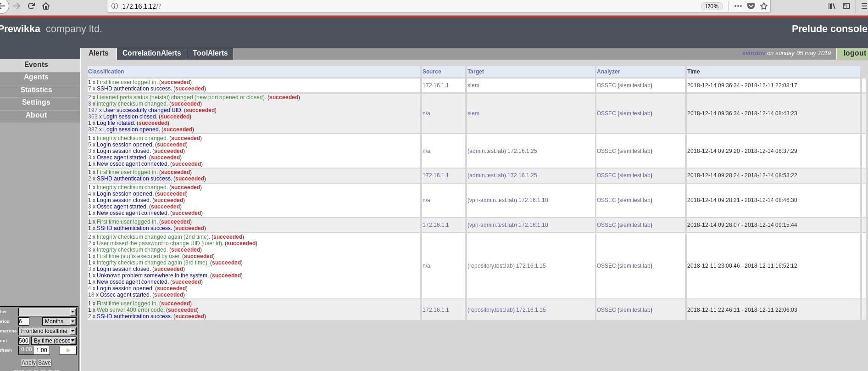Open Statistics in the left sidebar

[36, 90]
